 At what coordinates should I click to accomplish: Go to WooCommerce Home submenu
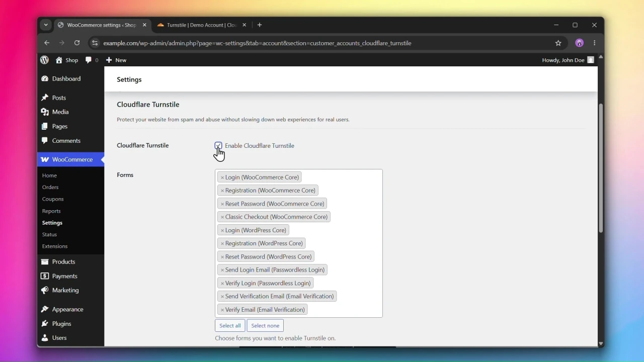click(49, 175)
